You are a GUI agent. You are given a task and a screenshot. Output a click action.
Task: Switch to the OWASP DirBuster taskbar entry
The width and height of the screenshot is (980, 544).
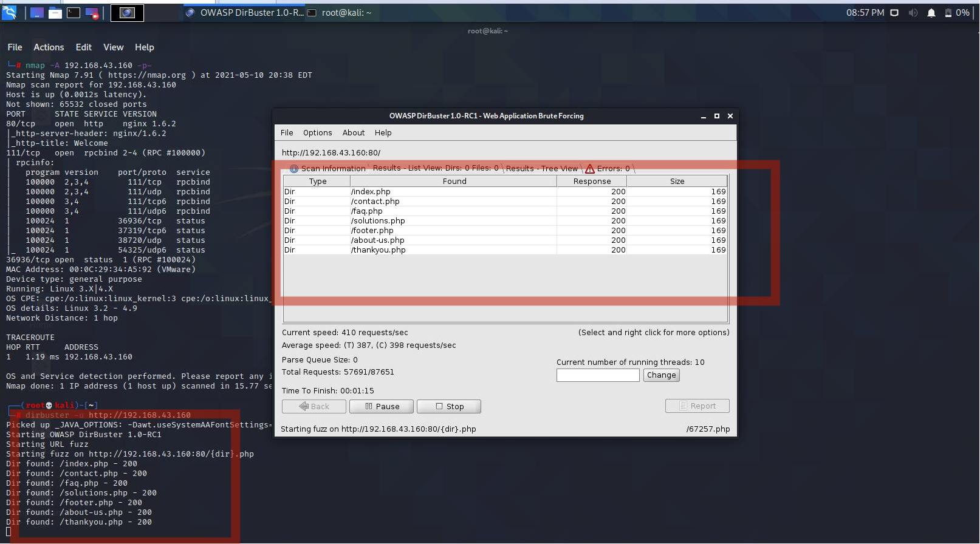point(244,13)
